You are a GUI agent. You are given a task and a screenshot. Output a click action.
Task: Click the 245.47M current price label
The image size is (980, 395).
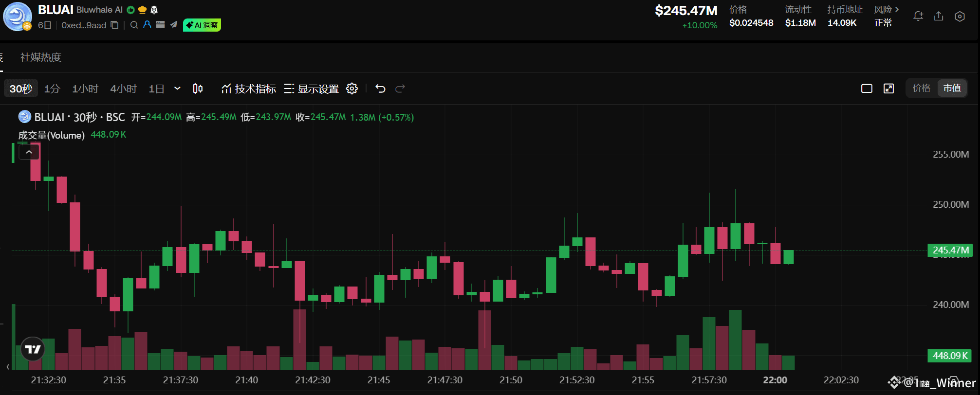[950, 251]
